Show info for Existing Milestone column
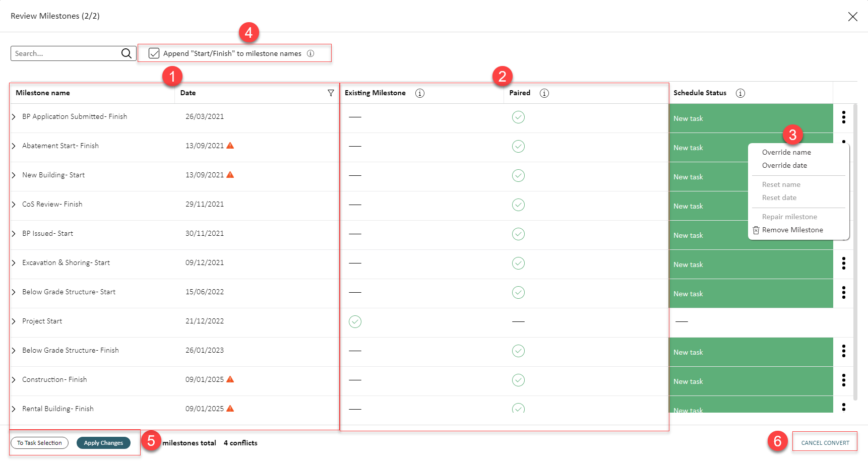The width and height of the screenshot is (868, 462). point(419,93)
